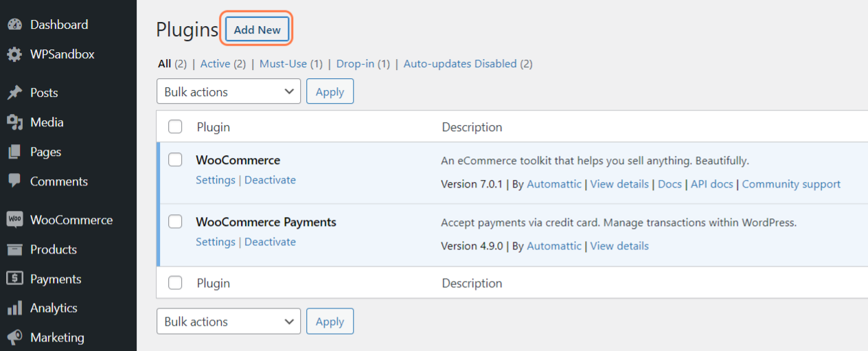Click the top Apply button
868x351 pixels.
coord(330,91)
